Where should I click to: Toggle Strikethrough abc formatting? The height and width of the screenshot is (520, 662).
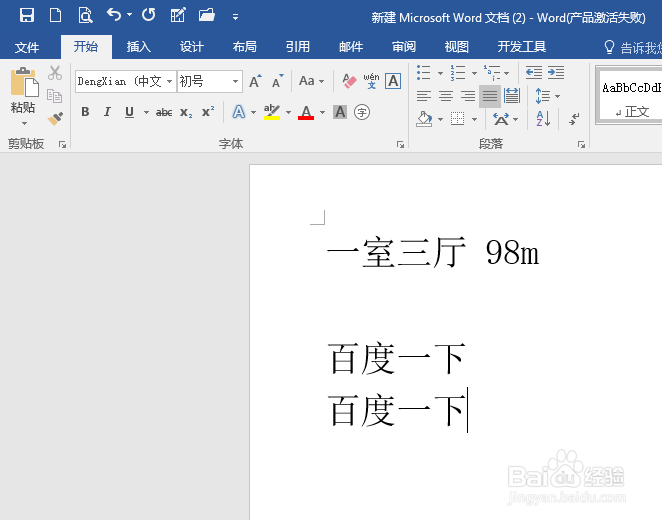pyautogui.click(x=164, y=112)
